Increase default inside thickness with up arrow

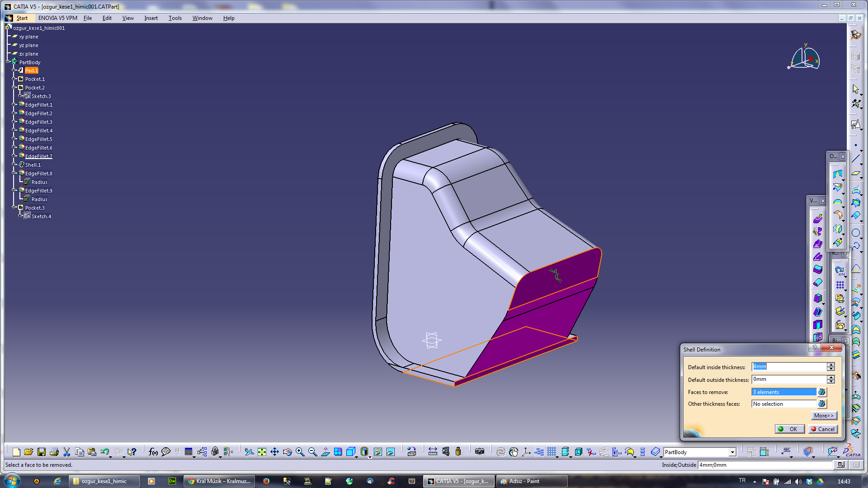[831, 365]
